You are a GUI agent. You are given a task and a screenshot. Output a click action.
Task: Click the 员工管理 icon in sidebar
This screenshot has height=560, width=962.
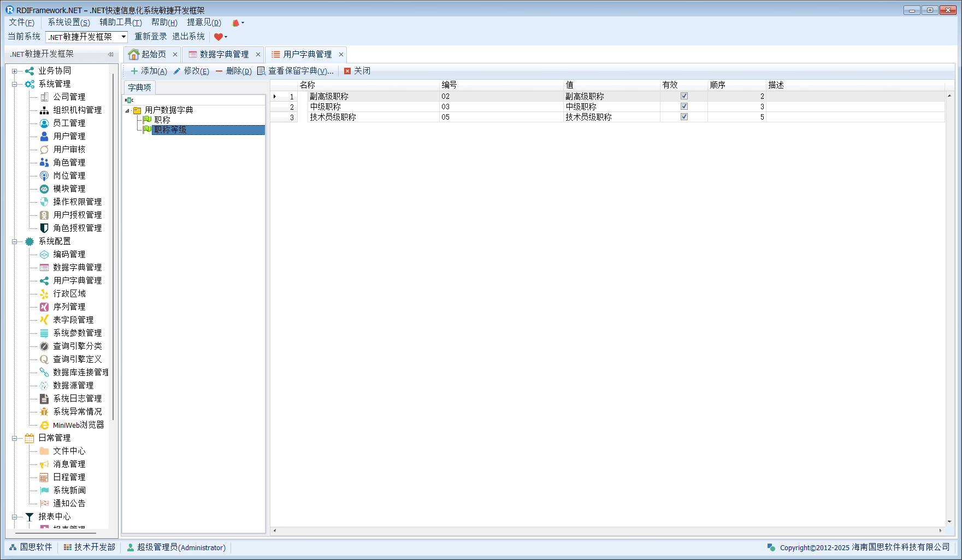click(x=44, y=123)
